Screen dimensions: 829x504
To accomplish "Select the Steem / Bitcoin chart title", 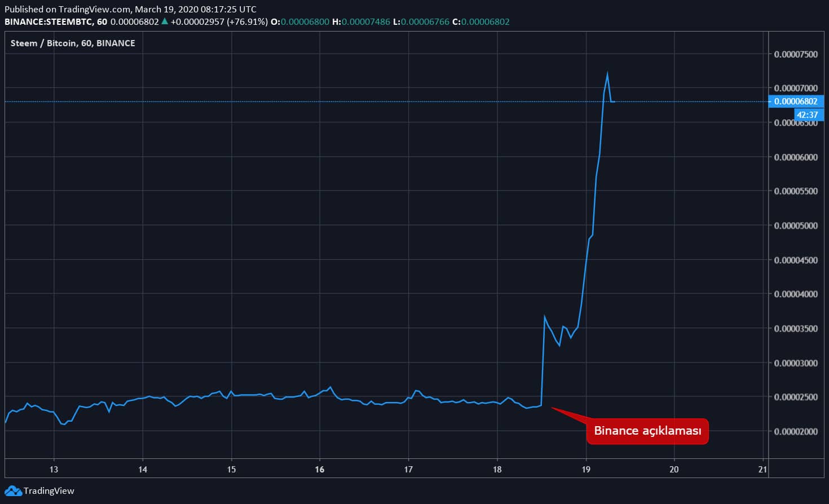I will (x=73, y=43).
